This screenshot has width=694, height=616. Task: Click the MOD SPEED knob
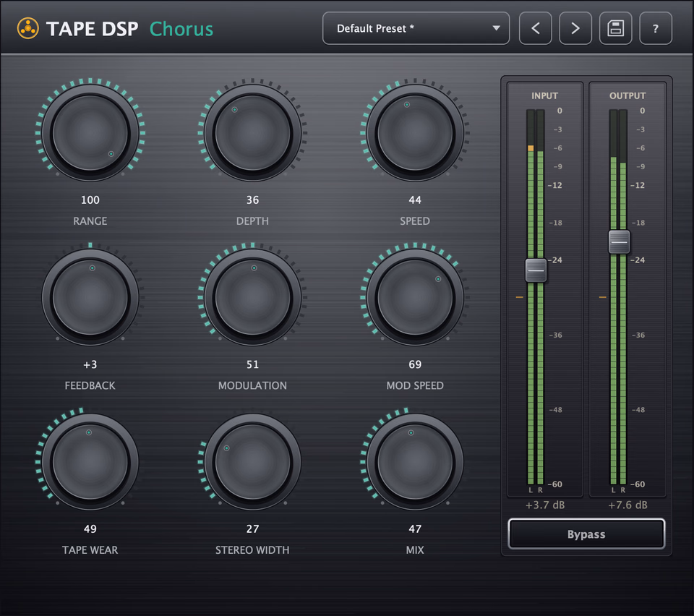click(x=415, y=297)
